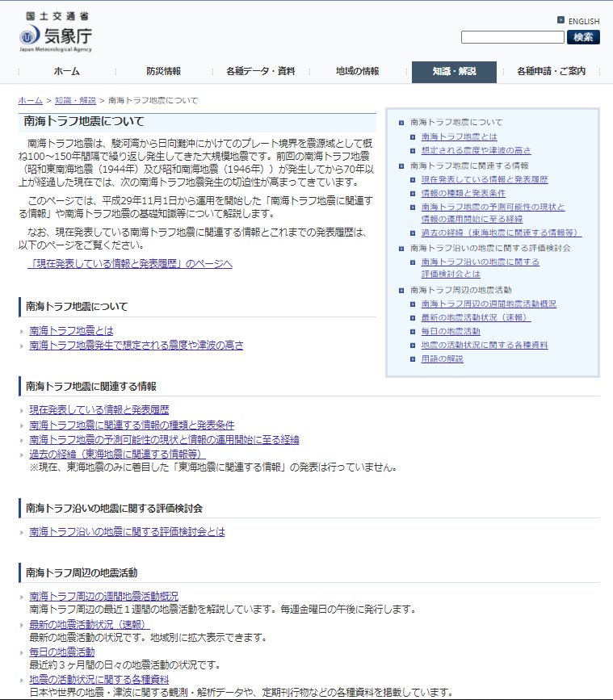Image resolution: width=613 pixels, height=700 pixels.
Task: Open sidebar link 想定される震度や津波の高さ
Action: click(476, 150)
